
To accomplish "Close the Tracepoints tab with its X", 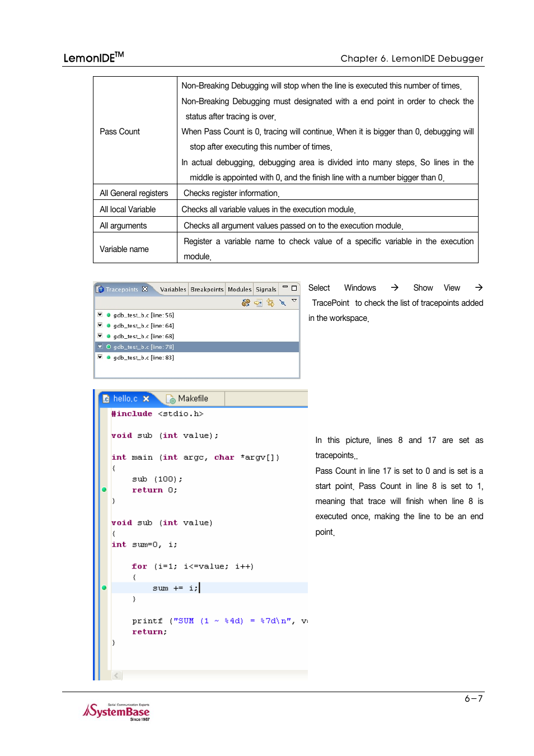I will click(x=145, y=289).
